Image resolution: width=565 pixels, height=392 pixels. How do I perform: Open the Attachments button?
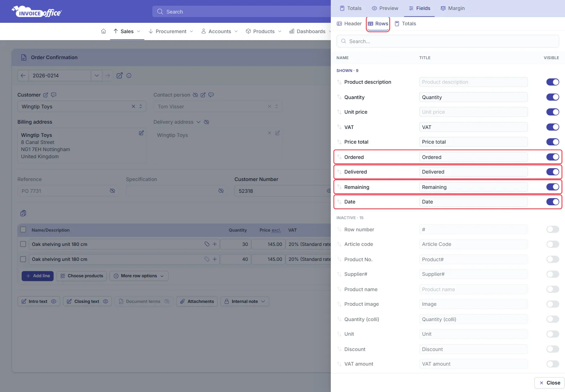point(197,301)
